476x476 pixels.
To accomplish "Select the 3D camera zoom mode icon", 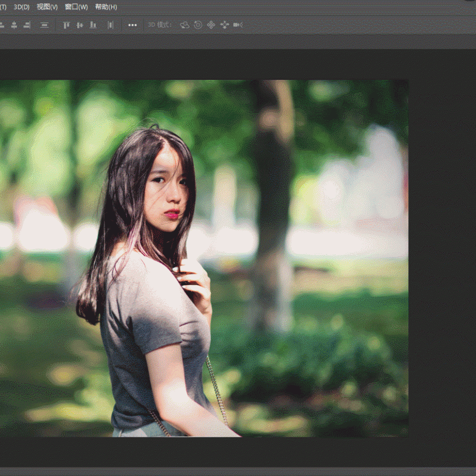I will click(x=238, y=25).
